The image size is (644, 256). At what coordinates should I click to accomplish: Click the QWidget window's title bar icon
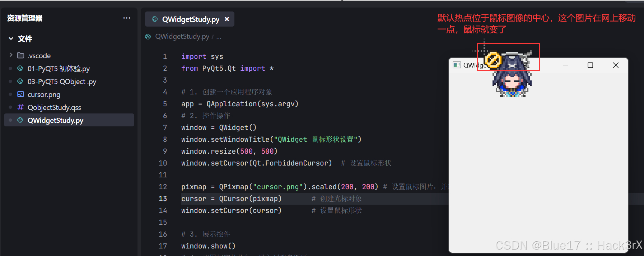(x=457, y=65)
